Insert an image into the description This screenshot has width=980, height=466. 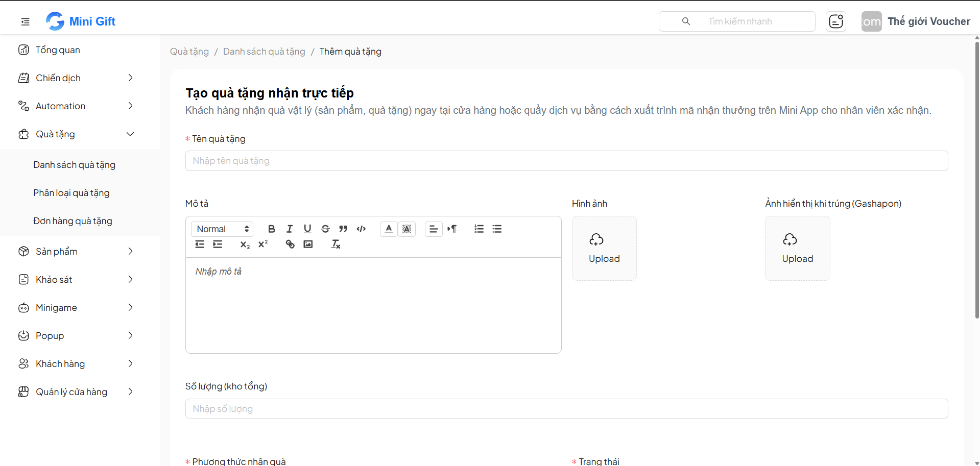308,244
